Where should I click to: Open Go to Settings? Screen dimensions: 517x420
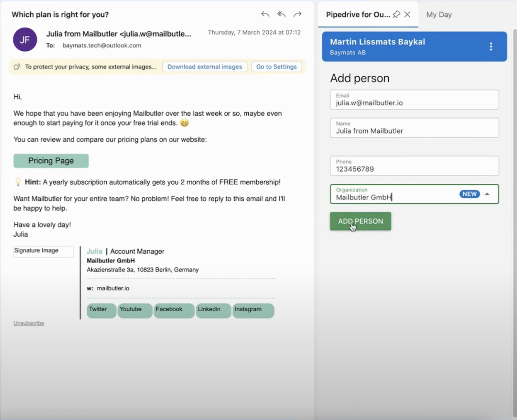pyautogui.click(x=276, y=66)
